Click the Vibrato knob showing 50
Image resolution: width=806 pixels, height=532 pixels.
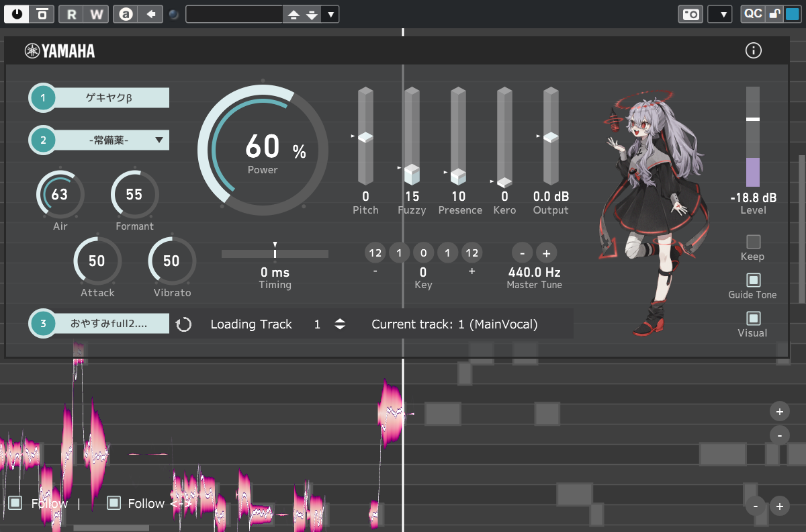172,261
